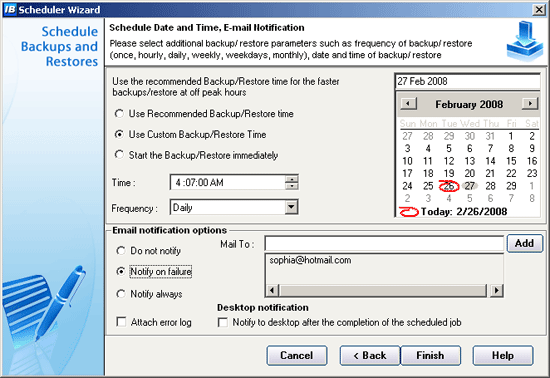Select Start the Backup/Restore immediately radio

[119, 155]
